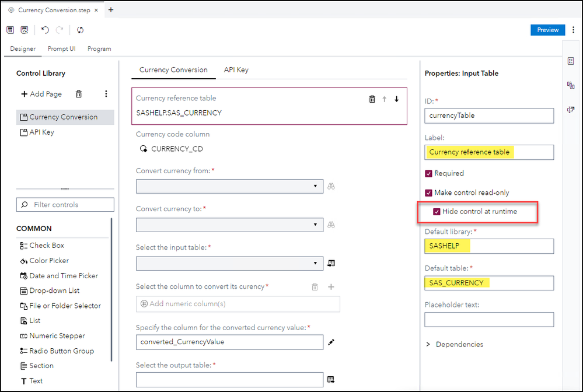Delete the Currency reference table control

click(x=372, y=99)
